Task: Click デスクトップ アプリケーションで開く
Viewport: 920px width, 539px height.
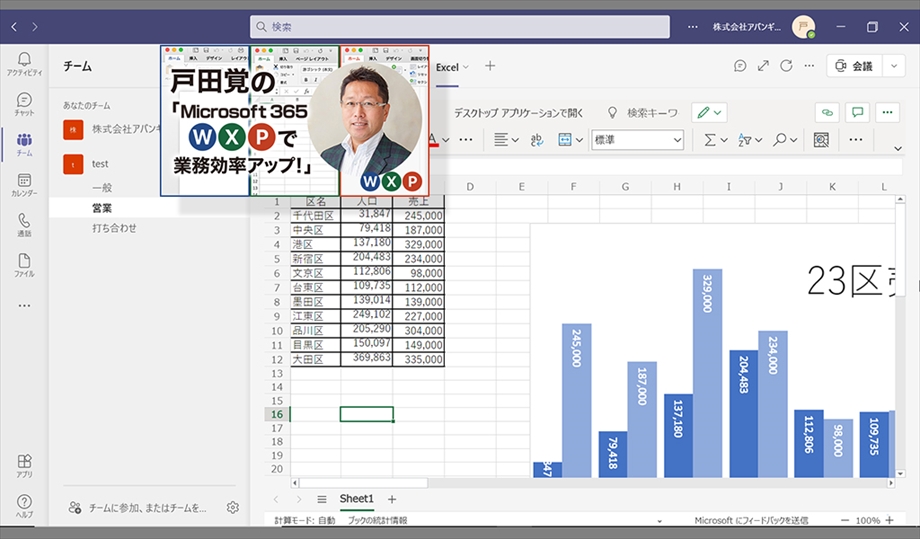Action: click(x=519, y=113)
